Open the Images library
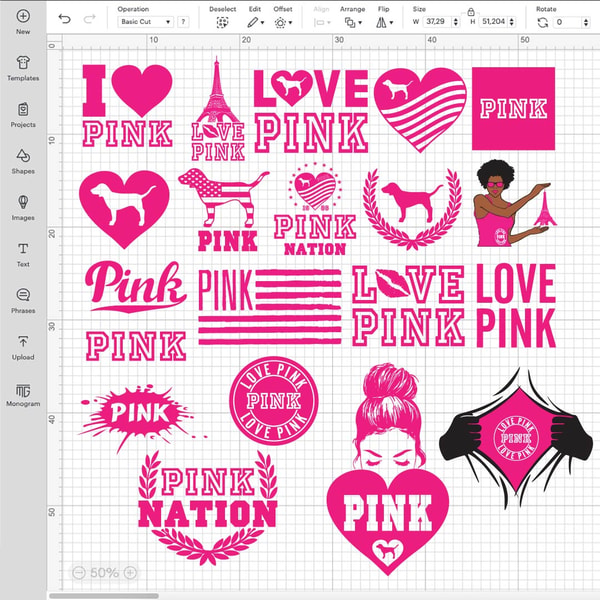The image size is (600, 600). tap(23, 208)
